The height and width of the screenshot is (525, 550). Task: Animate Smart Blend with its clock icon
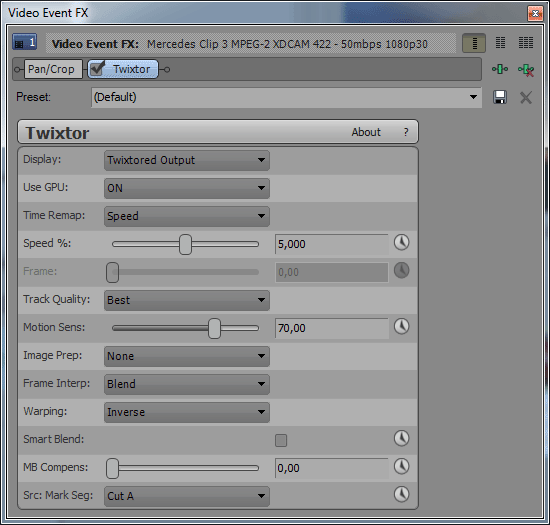coord(401,438)
